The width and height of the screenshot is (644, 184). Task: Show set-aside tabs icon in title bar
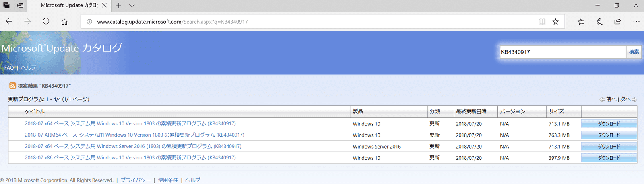click(x=20, y=6)
